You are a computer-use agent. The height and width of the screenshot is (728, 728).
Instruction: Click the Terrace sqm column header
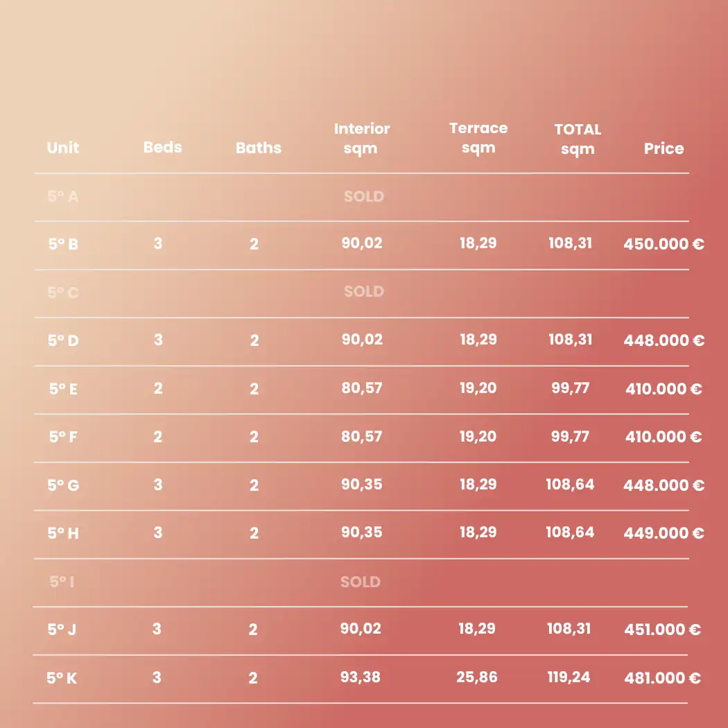(478, 137)
